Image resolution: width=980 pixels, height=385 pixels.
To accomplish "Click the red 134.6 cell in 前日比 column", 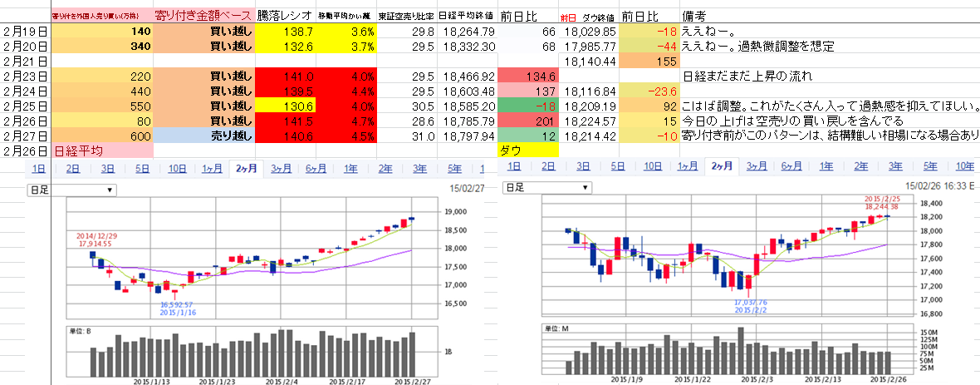I will [527, 76].
